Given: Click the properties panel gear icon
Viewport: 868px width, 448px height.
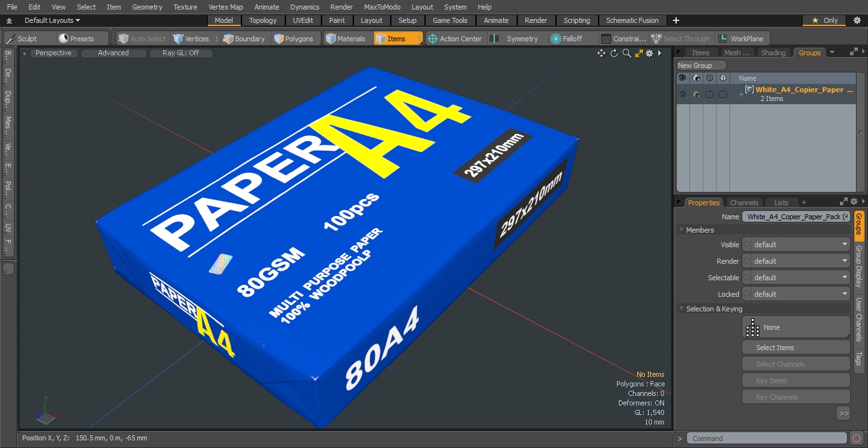Looking at the screenshot, I should pyautogui.click(x=854, y=201).
